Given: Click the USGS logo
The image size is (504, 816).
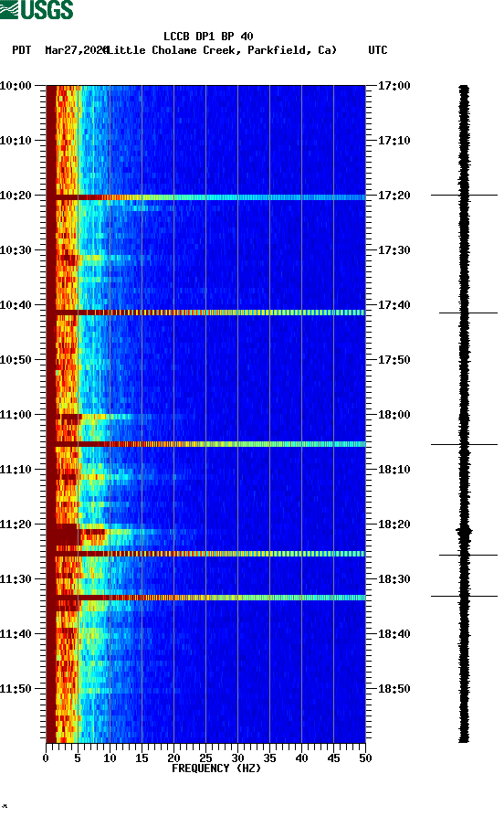Looking at the screenshot, I should (37, 9).
